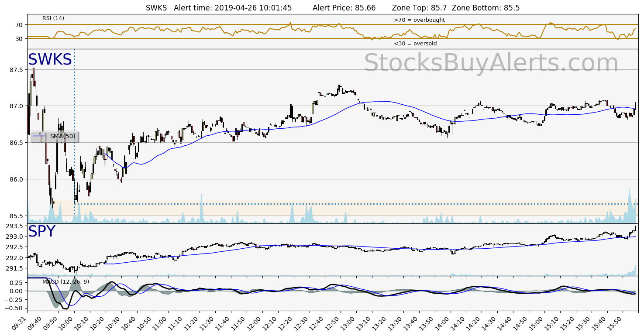Click the 15:00 time axis label
644x336 pixels.
click(537, 323)
